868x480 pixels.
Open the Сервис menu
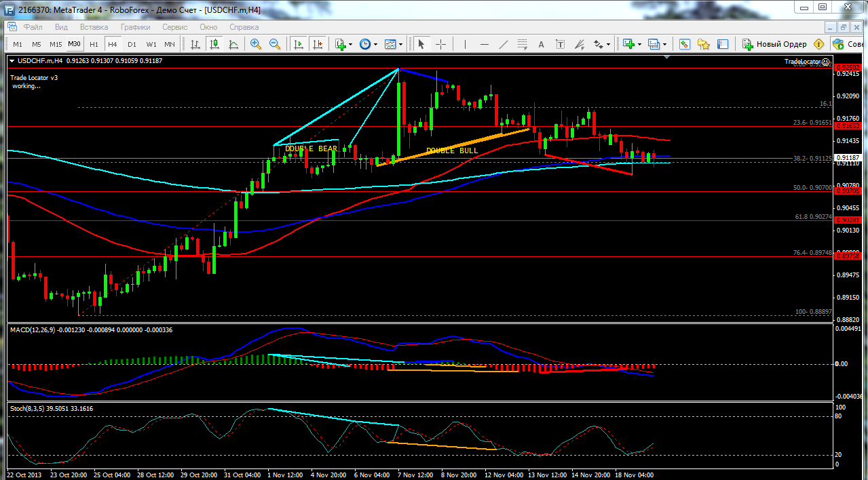(x=175, y=27)
